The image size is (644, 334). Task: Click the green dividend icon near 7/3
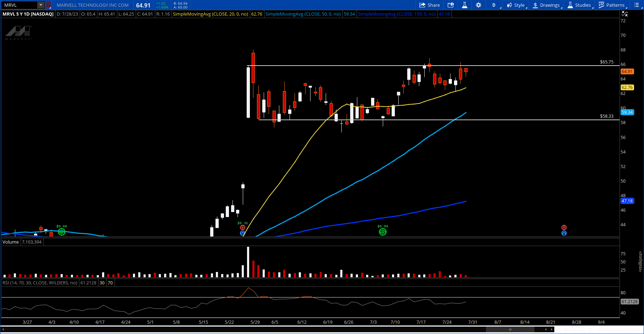pos(383,232)
